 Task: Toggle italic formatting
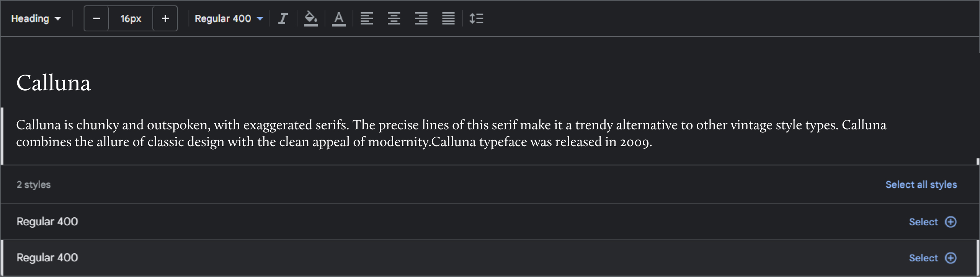283,18
